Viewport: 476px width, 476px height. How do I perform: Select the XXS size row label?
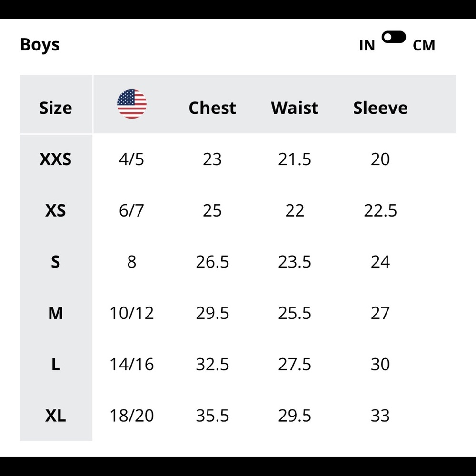56,159
